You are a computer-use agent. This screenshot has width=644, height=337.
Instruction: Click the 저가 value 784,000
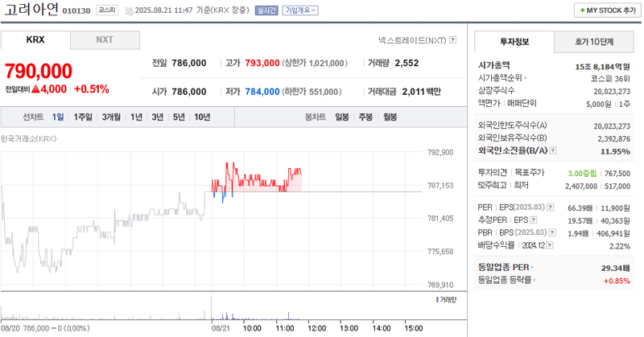coord(262,92)
